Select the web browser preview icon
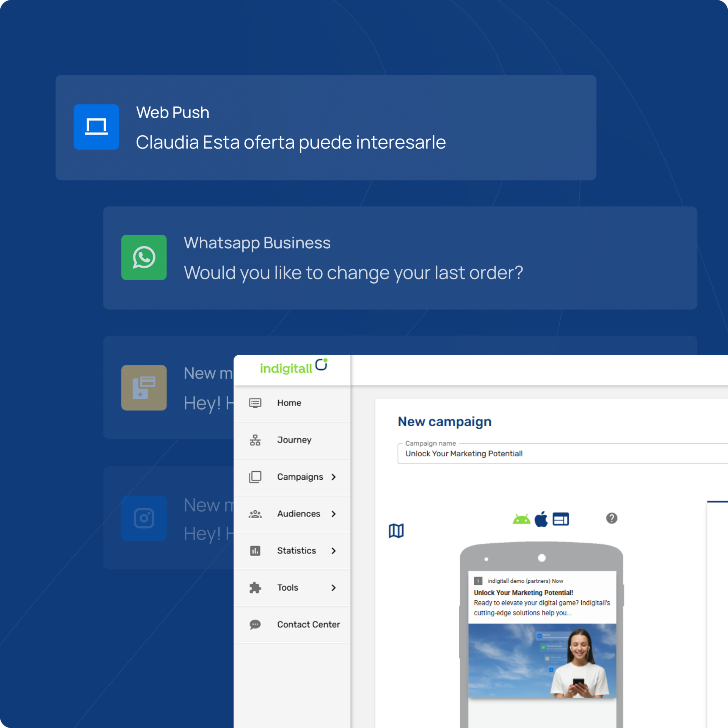Screen dimensions: 728x728 coord(560,519)
